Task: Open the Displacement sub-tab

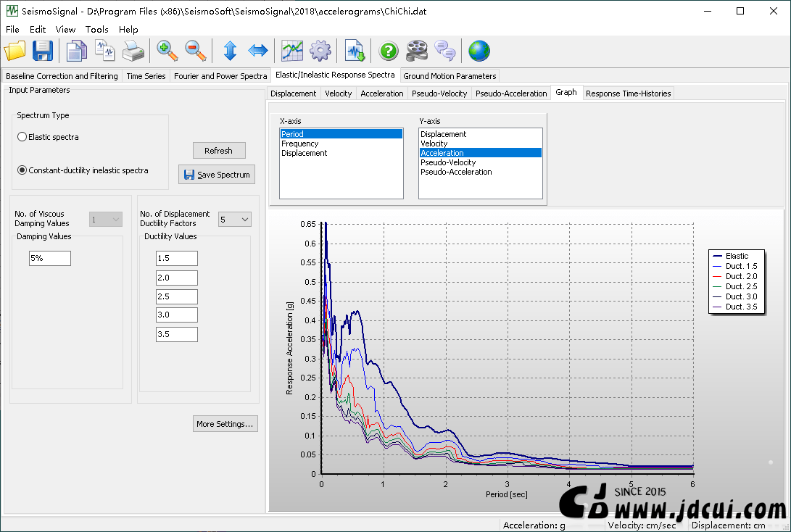Action: [x=293, y=93]
